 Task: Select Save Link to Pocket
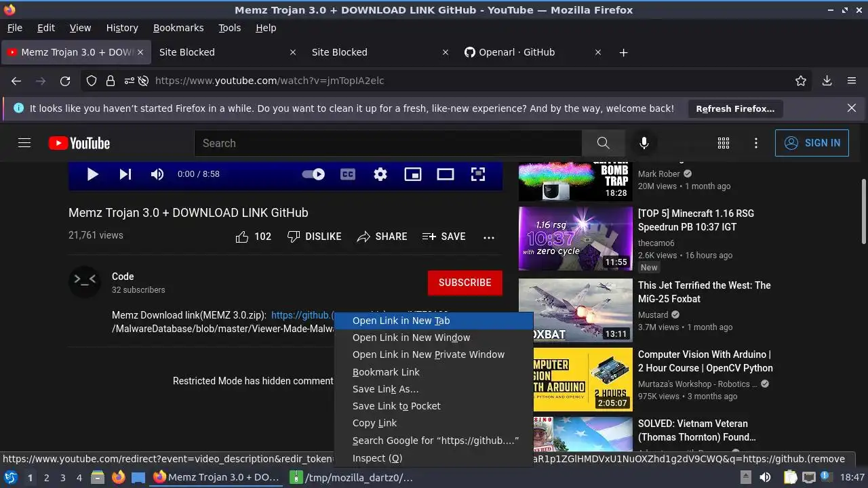point(434,406)
